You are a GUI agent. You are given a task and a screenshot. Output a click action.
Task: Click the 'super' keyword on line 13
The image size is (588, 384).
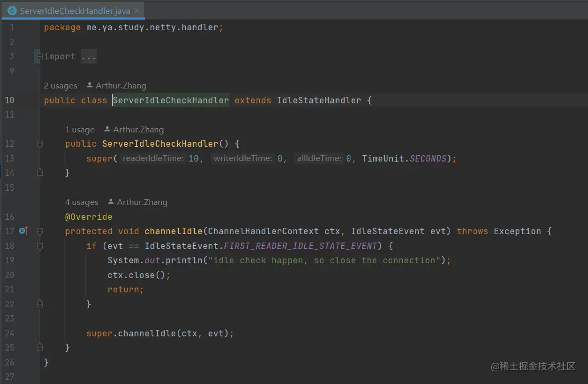point(99,158)
